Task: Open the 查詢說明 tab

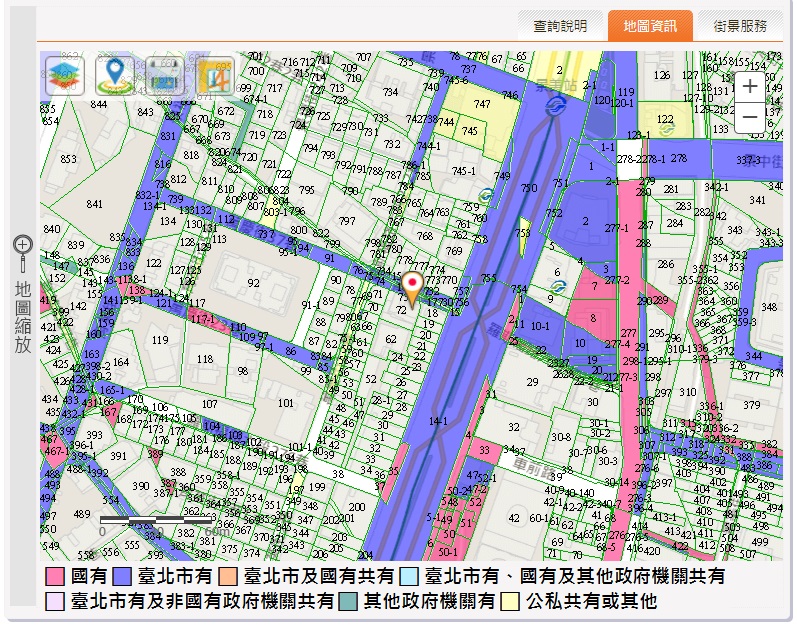Action: click(x=560, y=26)
